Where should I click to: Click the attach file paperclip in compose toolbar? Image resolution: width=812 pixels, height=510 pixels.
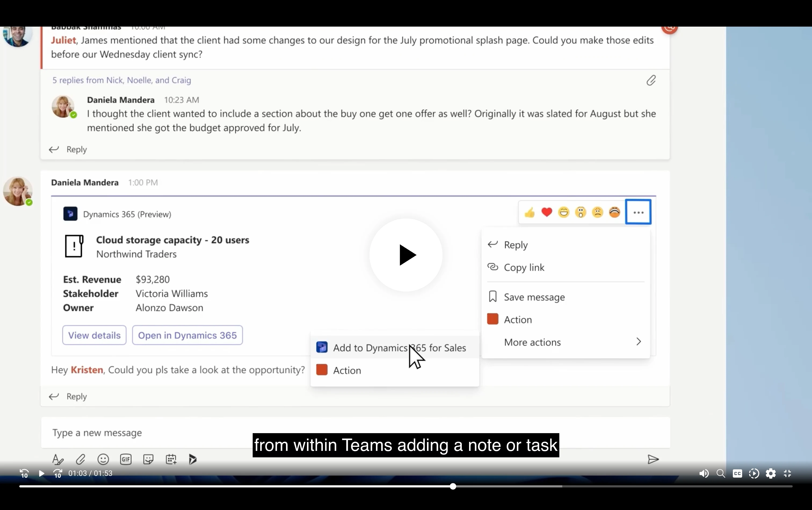[81, 459]
